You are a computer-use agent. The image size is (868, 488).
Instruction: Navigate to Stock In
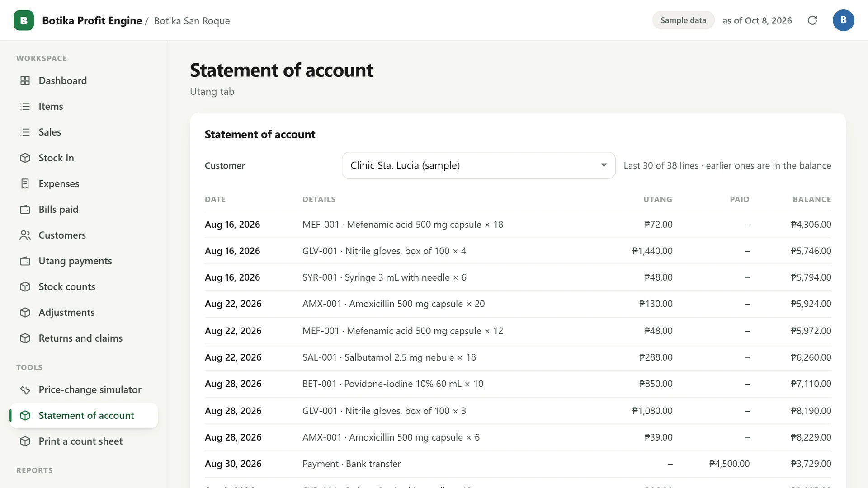coord(84,158)
